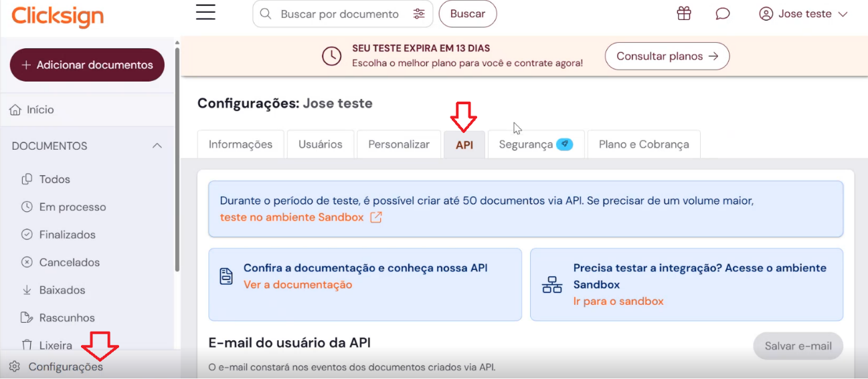Click the sandbox network icon

point(552,285)
